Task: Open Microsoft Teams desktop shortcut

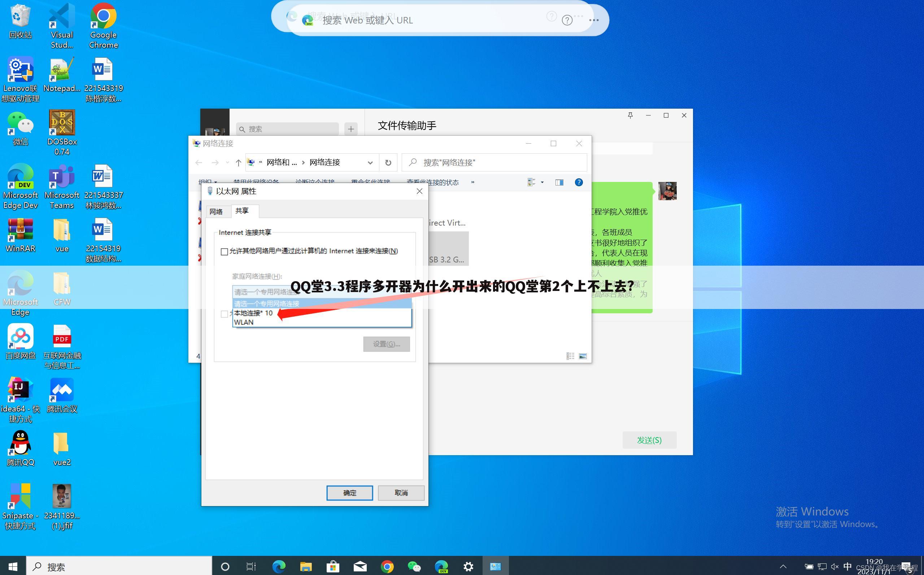Action: (x=62, y=186)
